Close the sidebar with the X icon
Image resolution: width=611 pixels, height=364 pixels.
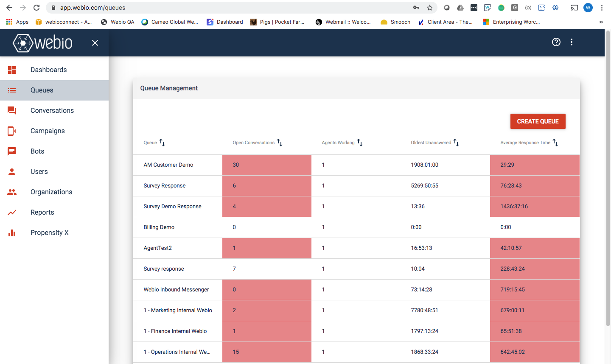point(95,43)
